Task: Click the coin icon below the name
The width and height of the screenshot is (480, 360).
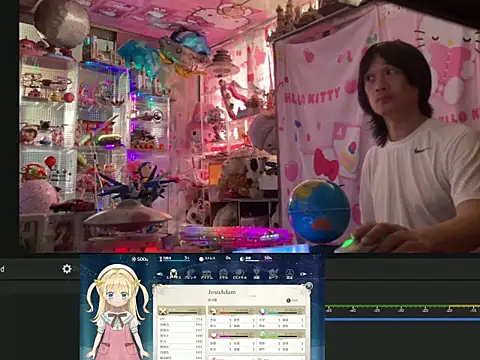Action: (x=288, y=300)
